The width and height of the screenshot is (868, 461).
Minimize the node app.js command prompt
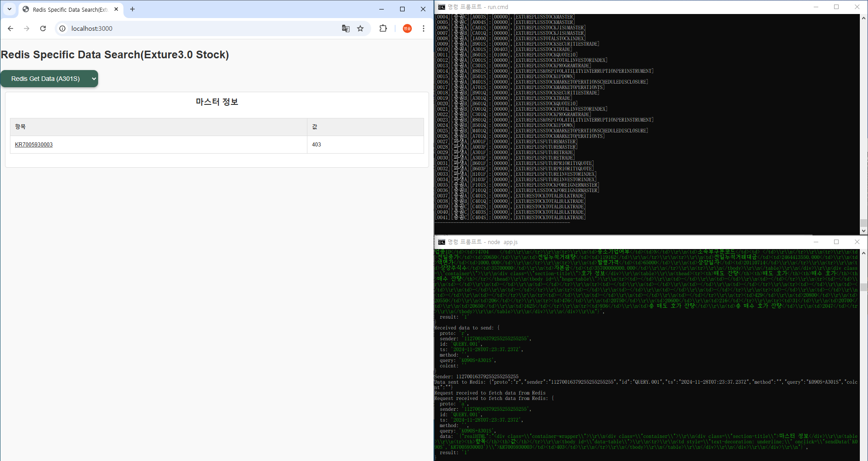point(816,242)
